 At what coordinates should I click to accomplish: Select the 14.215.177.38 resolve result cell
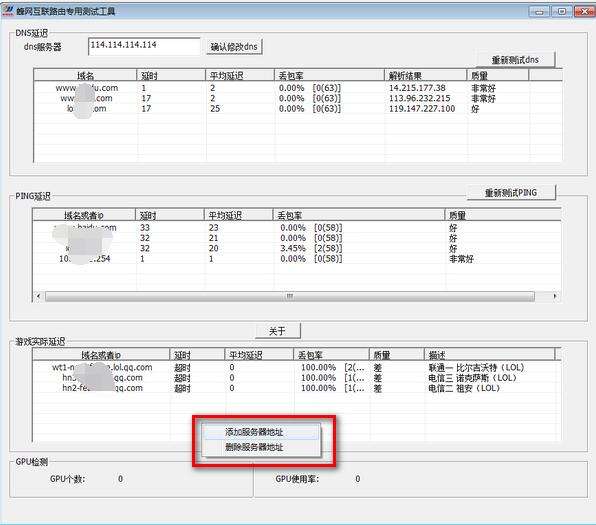pyautogui.click(x=417, y=88)
